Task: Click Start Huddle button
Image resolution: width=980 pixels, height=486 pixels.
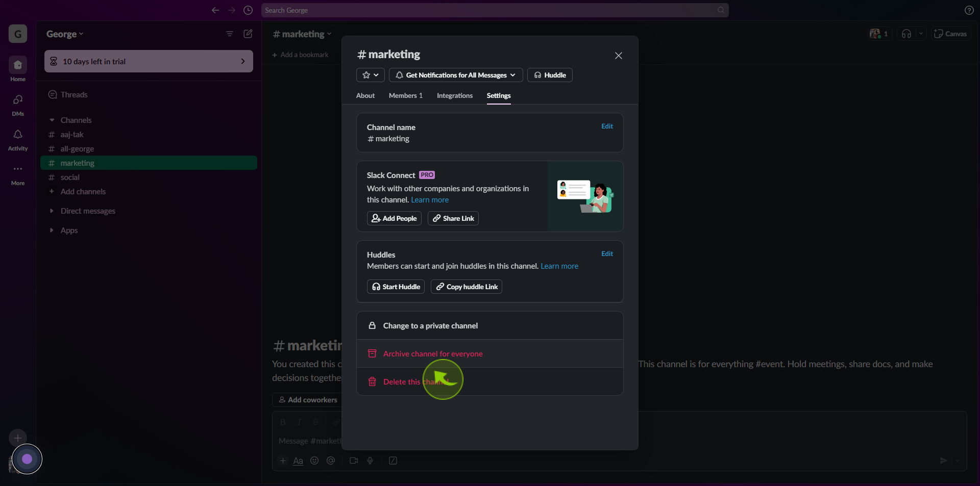Action: (x=396, y=287)
